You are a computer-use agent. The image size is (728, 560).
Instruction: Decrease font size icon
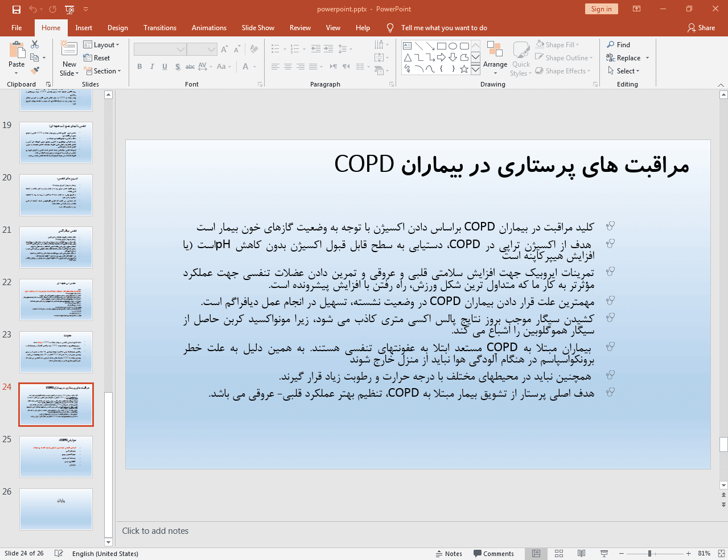click(237, 50)
